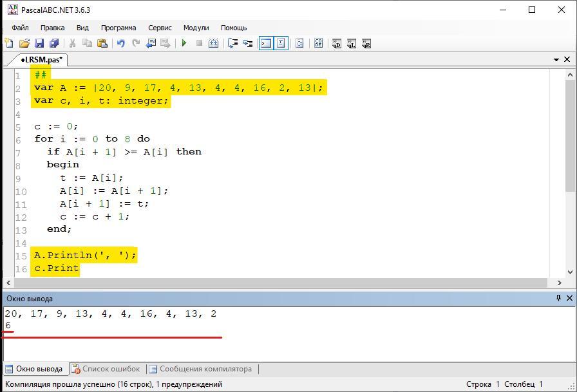
Task: Click line 'if A[i + 1] >= A[i] then'
Action: tap(124, 152)
